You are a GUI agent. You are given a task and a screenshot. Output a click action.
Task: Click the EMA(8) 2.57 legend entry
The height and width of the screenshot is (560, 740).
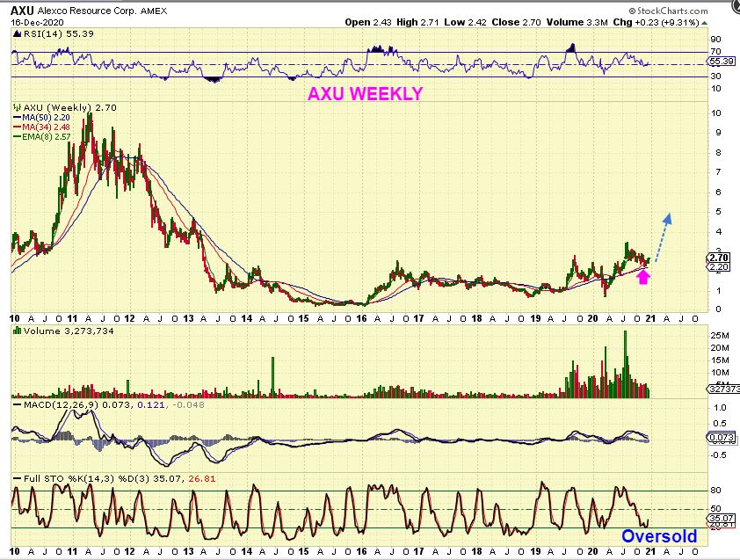click(x=42, y=137)
